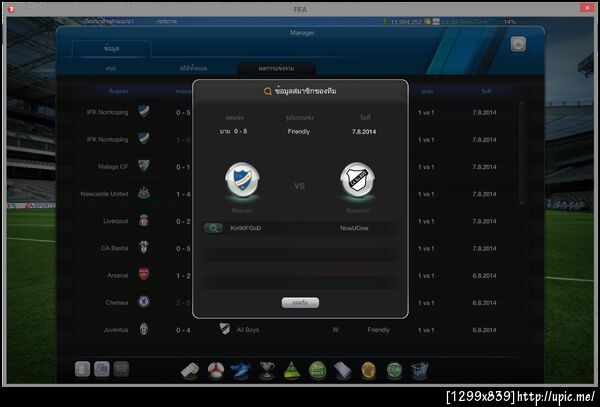The image size is (600, 407).
Task: Click the NowUCme player name
Action: click(x=354, y=228)
